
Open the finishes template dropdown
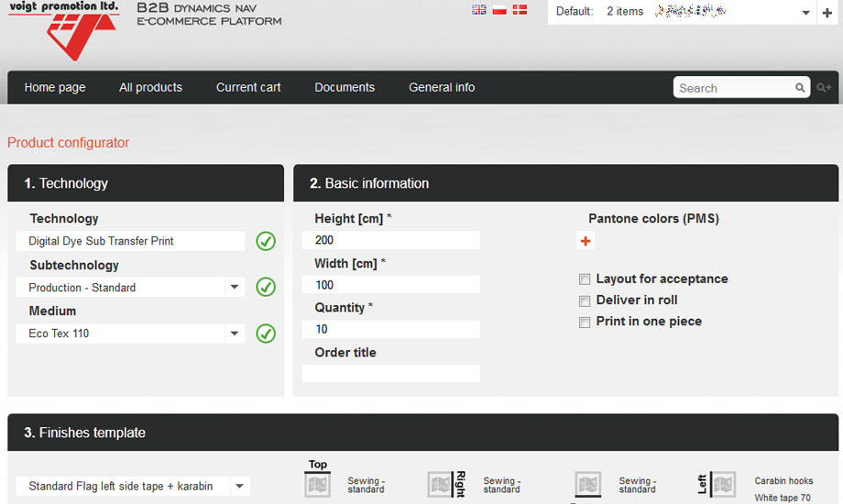pos(238,487)
